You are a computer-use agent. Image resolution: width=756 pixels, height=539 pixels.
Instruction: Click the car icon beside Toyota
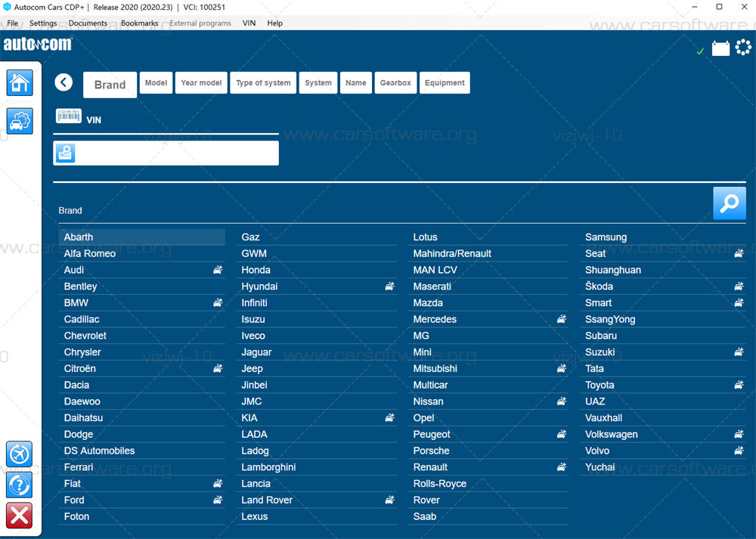pos(739,385)
